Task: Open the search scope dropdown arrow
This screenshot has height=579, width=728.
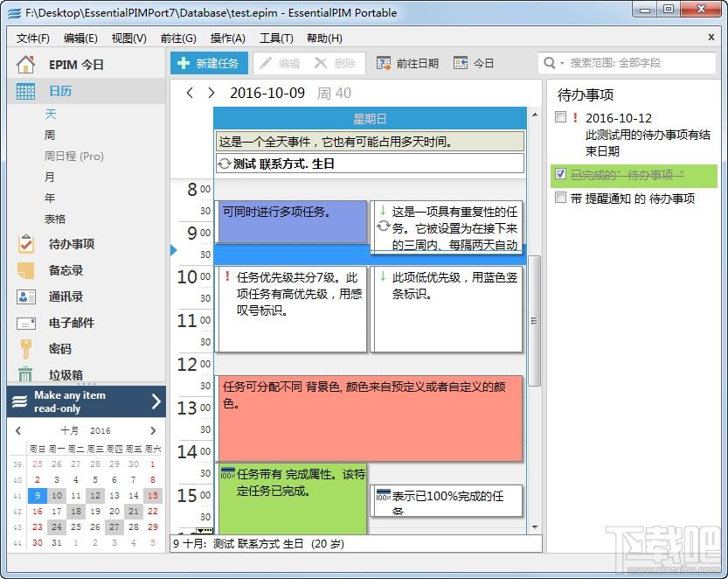Action: click(562, 63)
